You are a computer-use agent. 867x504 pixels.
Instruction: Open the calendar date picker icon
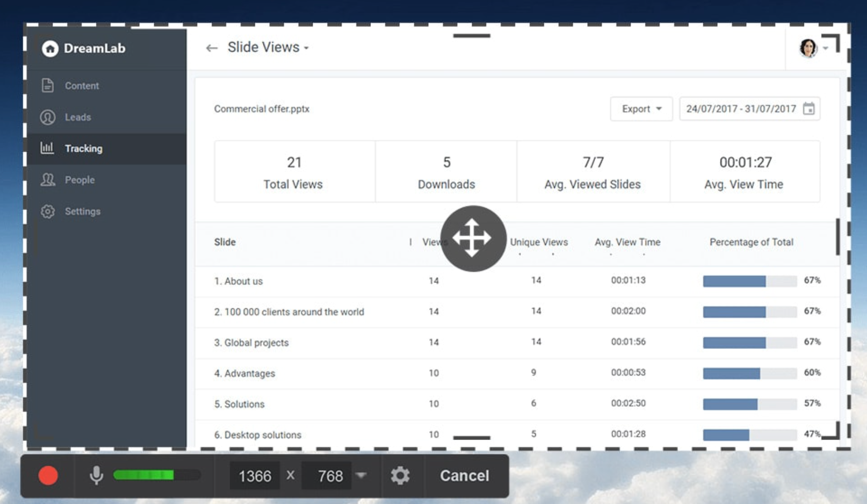pos(809,109)
